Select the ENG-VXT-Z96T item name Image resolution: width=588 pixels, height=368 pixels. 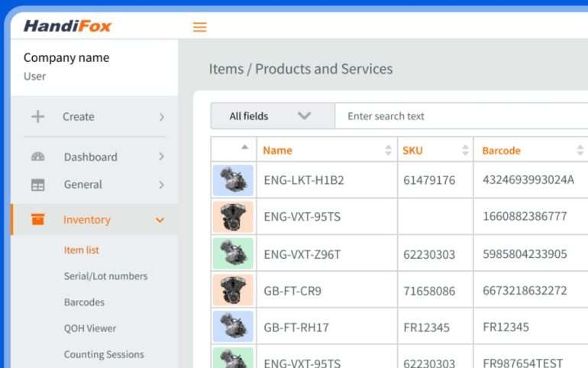coord(302,254)
